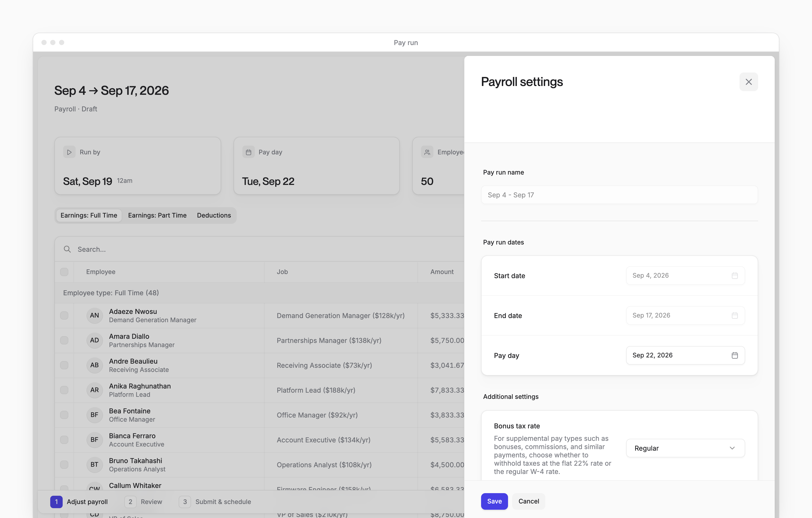Save the payroll settings
812x518 pixels.
[494, 501]
